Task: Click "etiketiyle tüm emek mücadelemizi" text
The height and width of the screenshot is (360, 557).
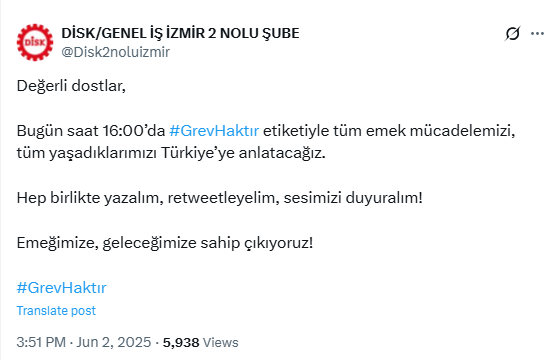Action: [389, 131]
